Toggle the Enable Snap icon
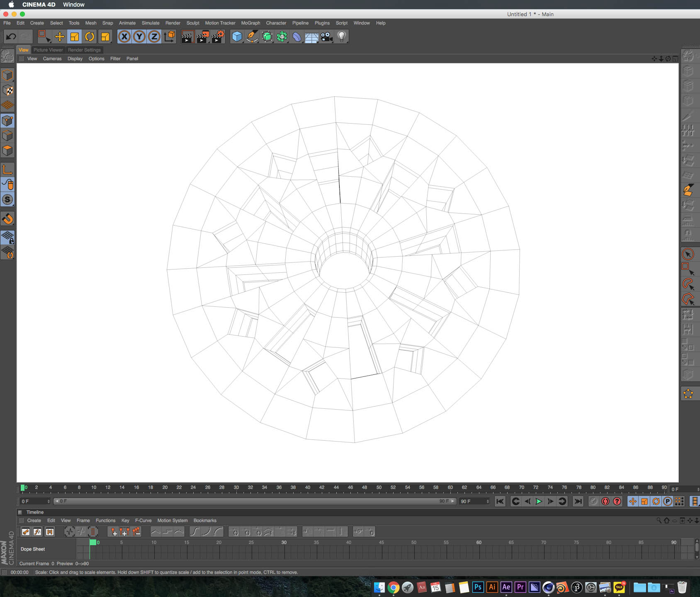This screenshot has height=597, width=700. (7, 199)
